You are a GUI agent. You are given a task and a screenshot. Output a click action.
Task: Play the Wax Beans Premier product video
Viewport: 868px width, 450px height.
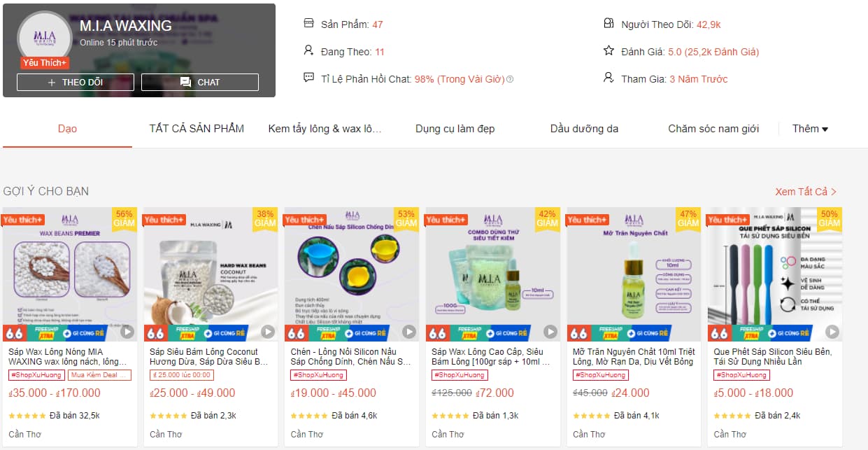127,332
